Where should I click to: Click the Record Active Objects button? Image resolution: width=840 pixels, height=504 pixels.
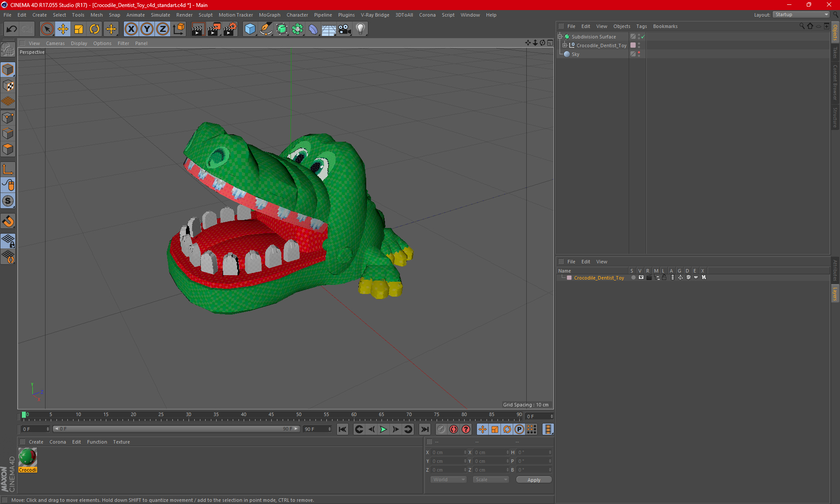441,429
